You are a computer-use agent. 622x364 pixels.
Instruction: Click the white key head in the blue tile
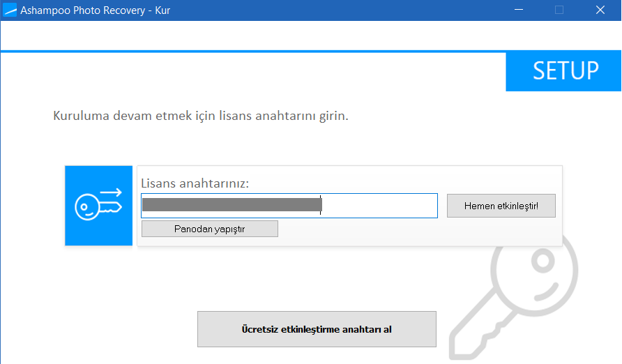tap(87, 206)
